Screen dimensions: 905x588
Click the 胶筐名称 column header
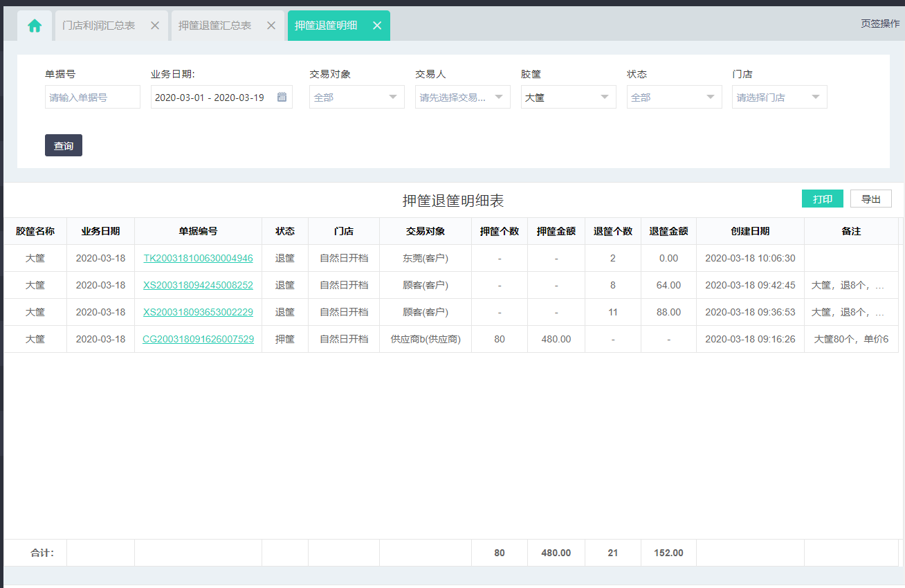35,231
